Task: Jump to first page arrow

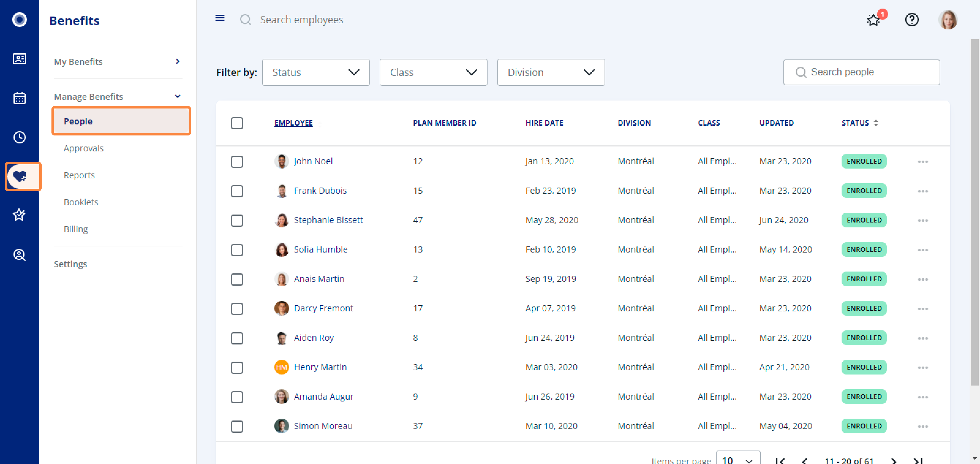Action: click(780, 461)
